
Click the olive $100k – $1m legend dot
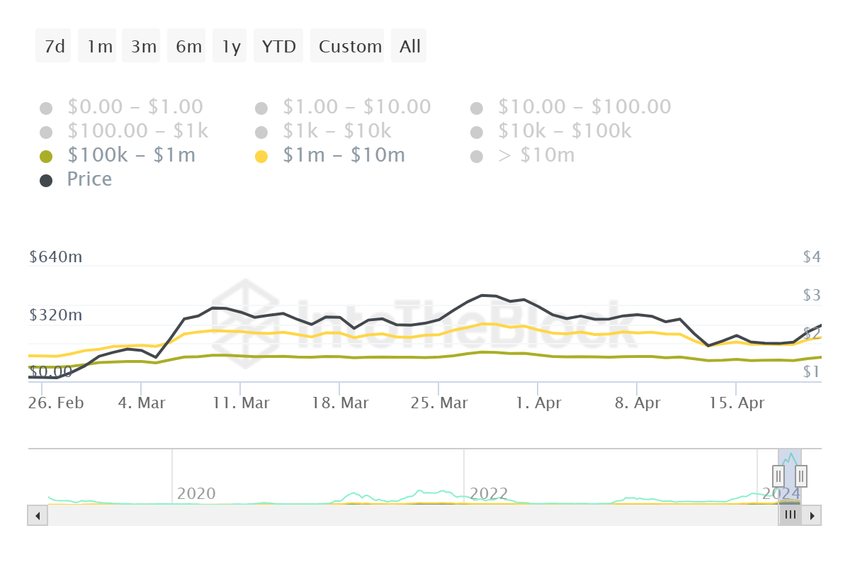tap(46, 157)
